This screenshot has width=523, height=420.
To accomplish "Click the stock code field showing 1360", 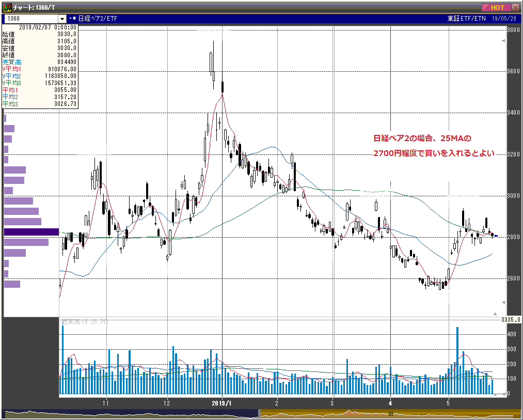I will click(x=30, y=19).
